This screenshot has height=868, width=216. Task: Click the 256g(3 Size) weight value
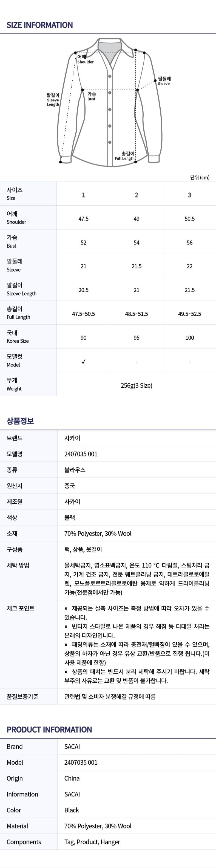click(x=137, y=385)
